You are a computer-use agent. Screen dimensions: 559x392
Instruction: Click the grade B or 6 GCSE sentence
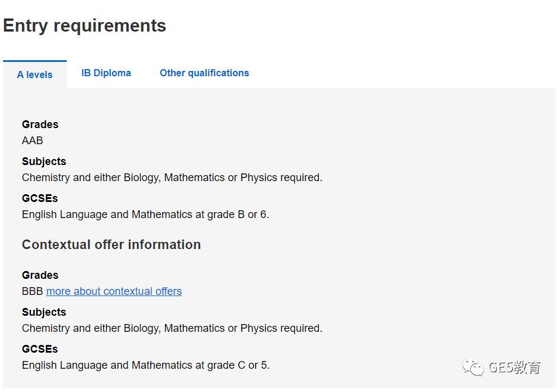(145, 214)
